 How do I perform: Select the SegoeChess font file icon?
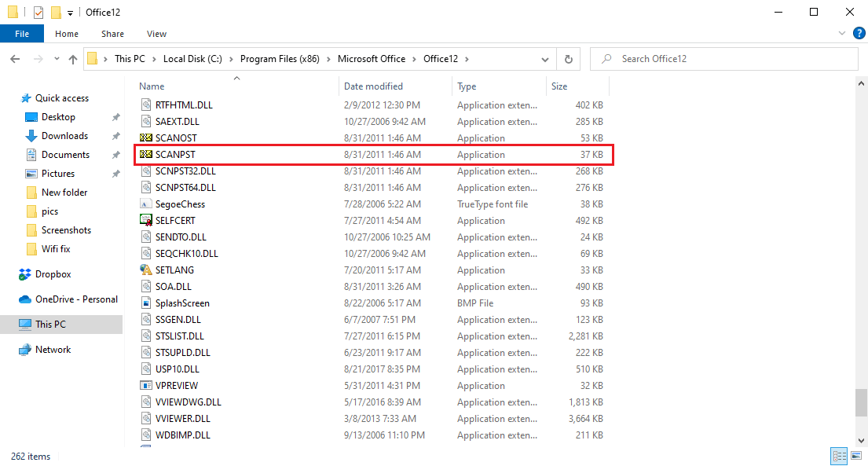(x=146, y=204)
